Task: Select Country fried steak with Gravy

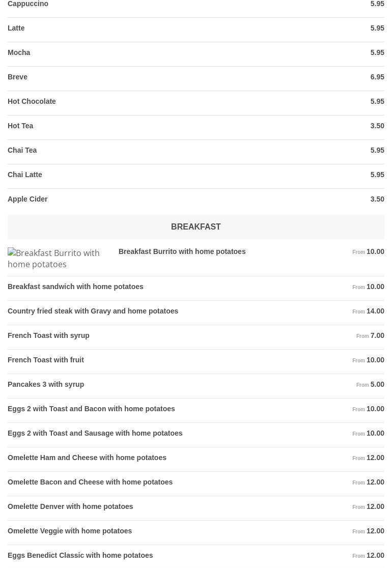Action: 93,311
